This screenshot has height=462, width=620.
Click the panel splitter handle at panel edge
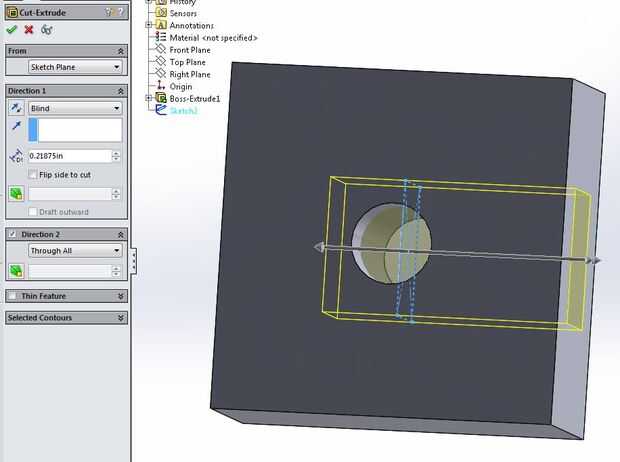134,261
